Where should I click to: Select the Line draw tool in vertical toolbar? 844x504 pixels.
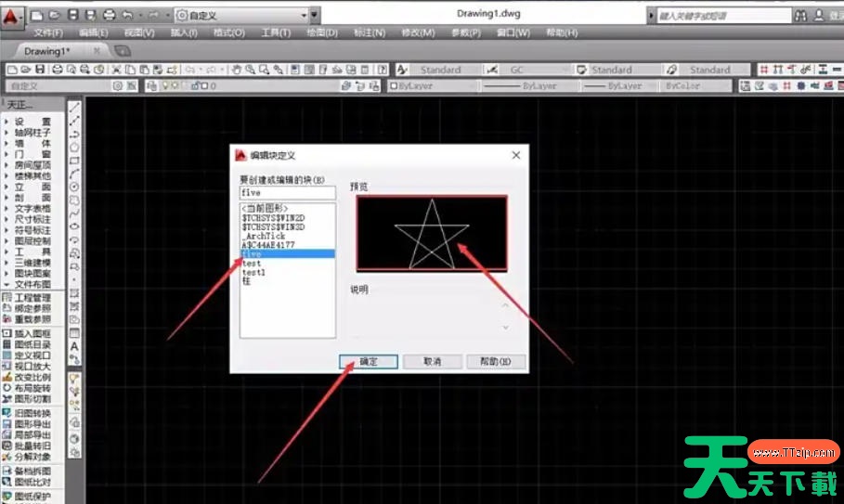click(74, 107)
